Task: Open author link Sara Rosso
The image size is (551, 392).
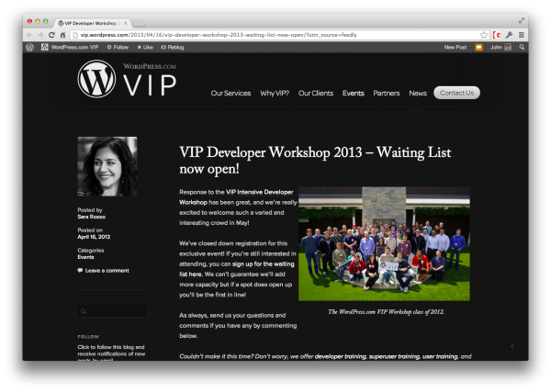Action: (91, 217)
